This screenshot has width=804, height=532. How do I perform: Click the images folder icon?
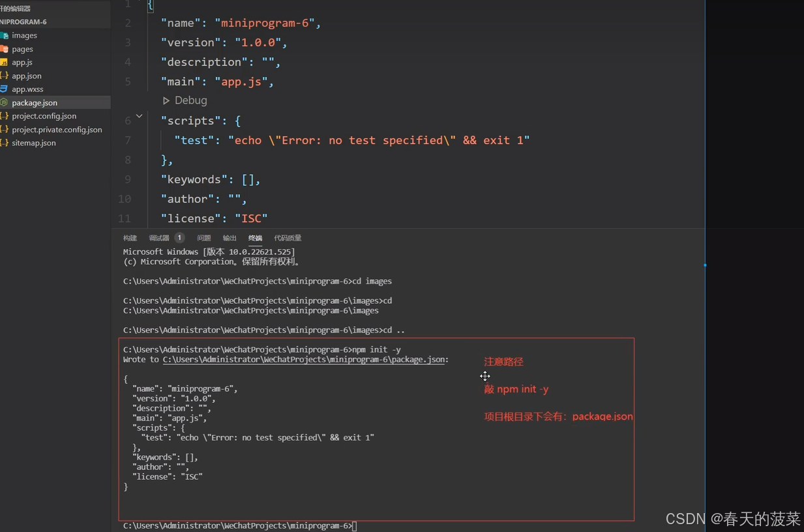(x=4, y=35)
